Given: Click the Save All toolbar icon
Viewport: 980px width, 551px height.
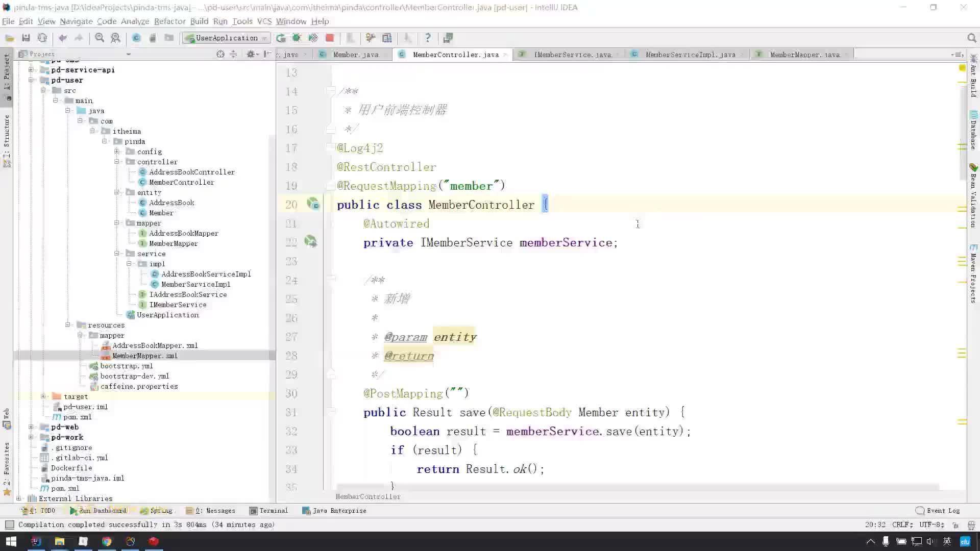Looking at the screenshot, I should coord(26,38).
